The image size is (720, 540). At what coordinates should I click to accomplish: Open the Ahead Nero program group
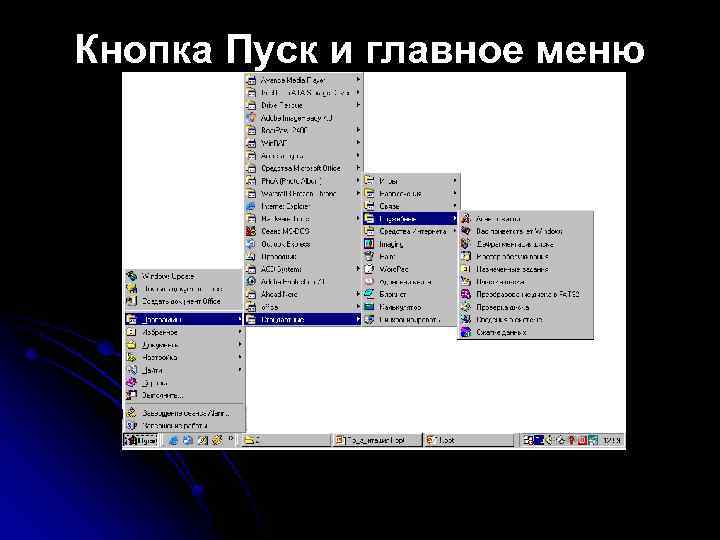pyautogui.click(x=304, y=294)
